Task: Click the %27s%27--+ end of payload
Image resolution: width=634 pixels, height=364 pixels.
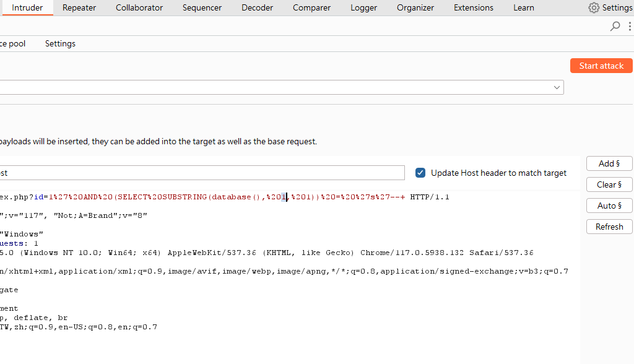Action: [381, 197]
